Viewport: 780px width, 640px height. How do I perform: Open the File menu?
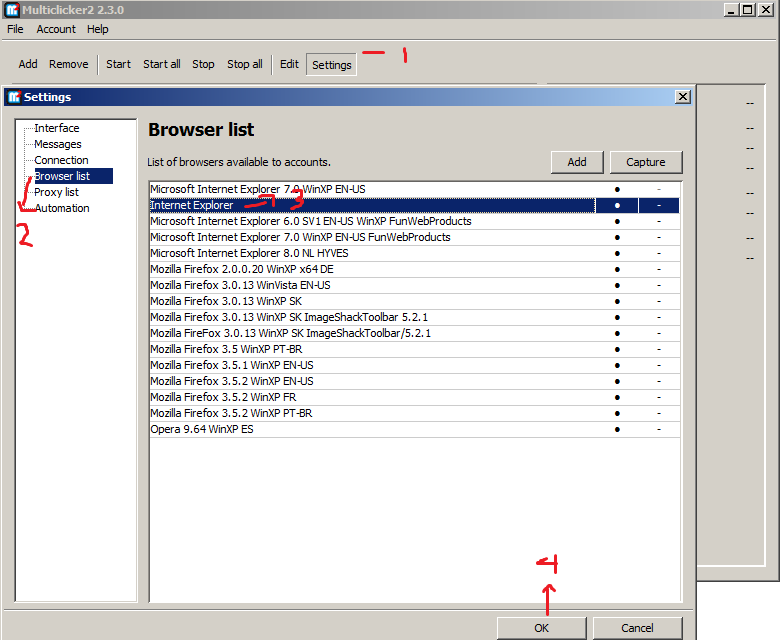click(x=15, y=29)
